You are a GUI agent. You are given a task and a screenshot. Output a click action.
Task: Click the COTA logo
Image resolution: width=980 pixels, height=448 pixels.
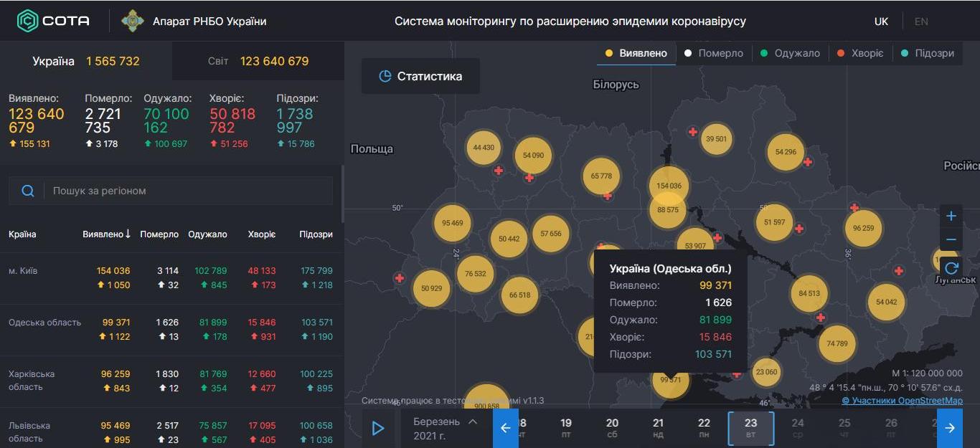54,21
